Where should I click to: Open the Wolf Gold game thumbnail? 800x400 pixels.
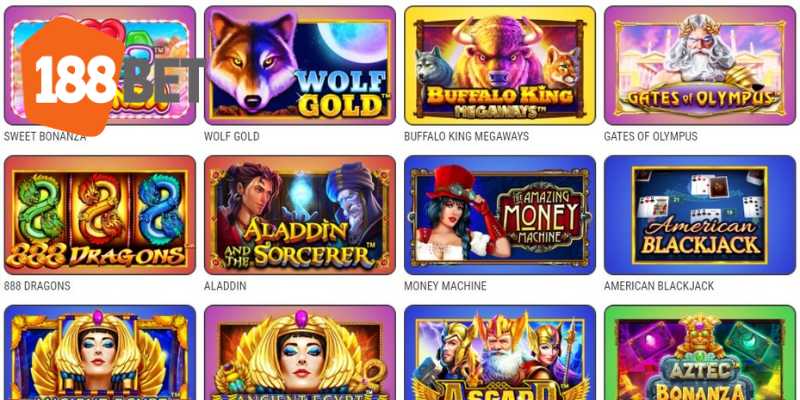tap(299, 65)
